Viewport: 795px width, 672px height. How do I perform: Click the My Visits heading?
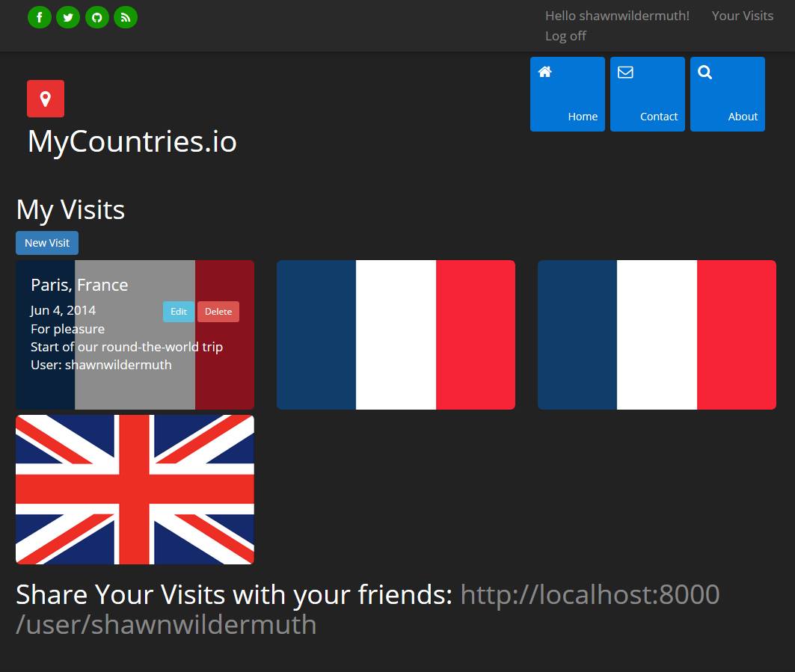[70, 210]
